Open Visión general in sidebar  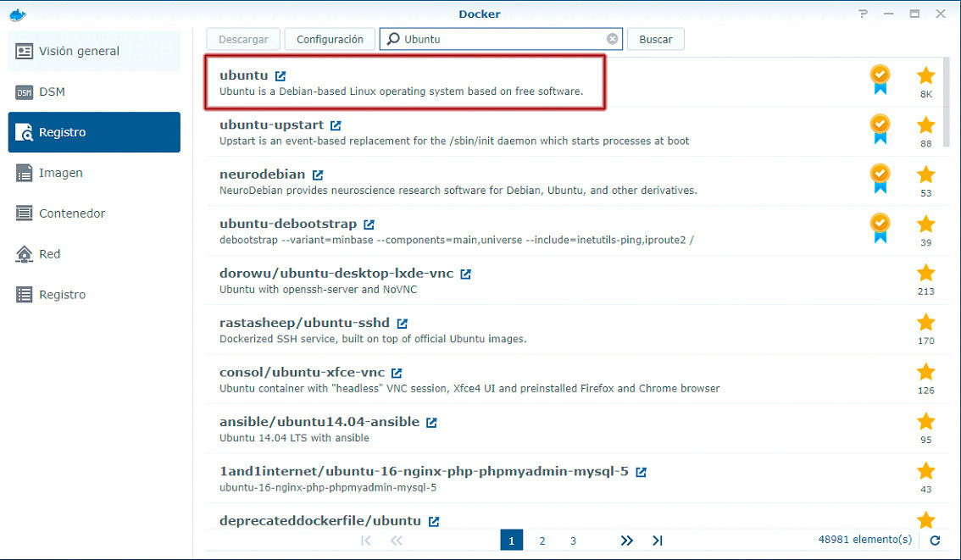(x=94, y=51)
